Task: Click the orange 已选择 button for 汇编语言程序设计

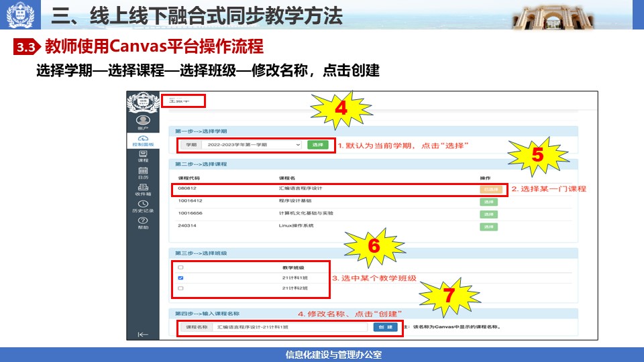Action: (491, 190)
